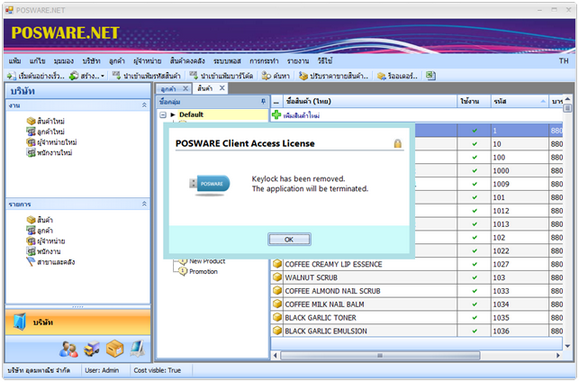
Task: Click the รีออเดอร์ reorder toolbar button
Action: [397, 76]
